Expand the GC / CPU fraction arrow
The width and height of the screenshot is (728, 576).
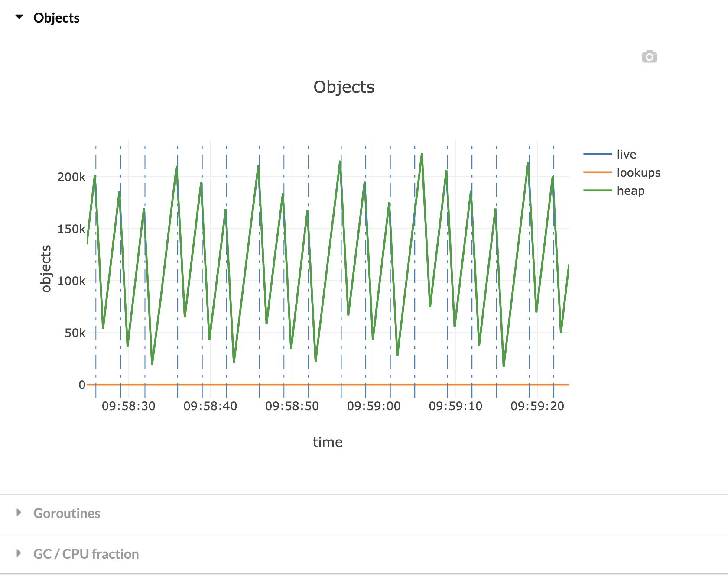tap(19, 553)
